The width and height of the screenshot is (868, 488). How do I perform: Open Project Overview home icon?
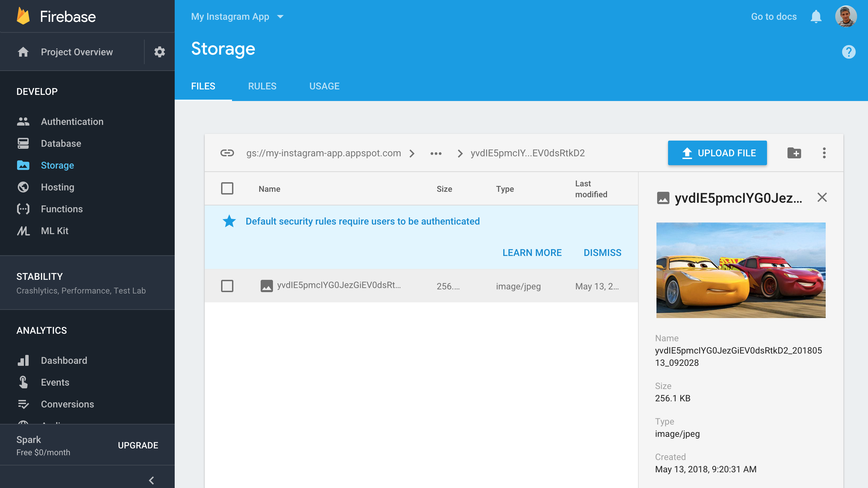coord(23,52)
